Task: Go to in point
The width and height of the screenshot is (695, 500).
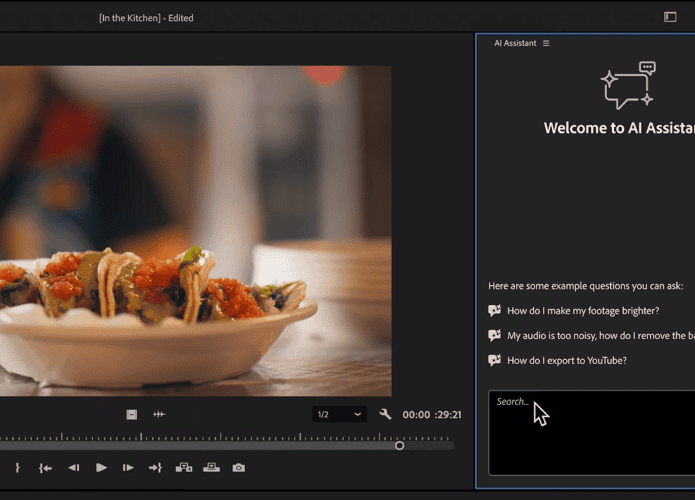Action: click(45, 468)
